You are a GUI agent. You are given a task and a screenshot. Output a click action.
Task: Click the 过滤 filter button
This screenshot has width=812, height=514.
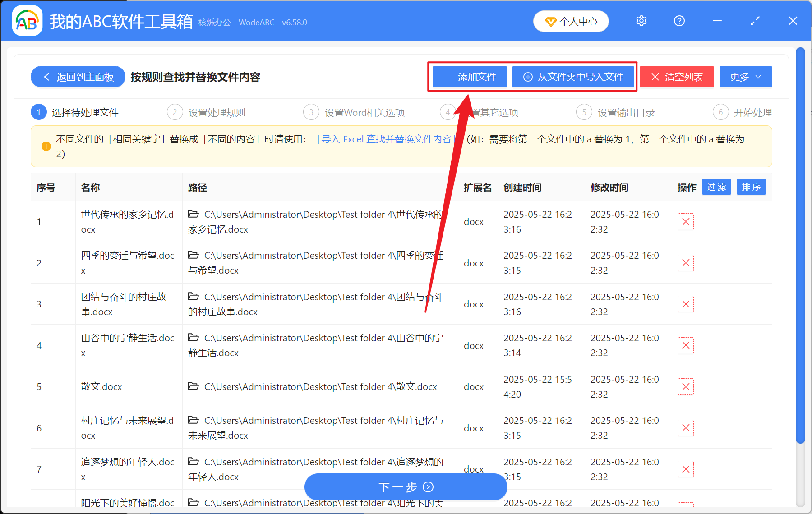[716, 187]
